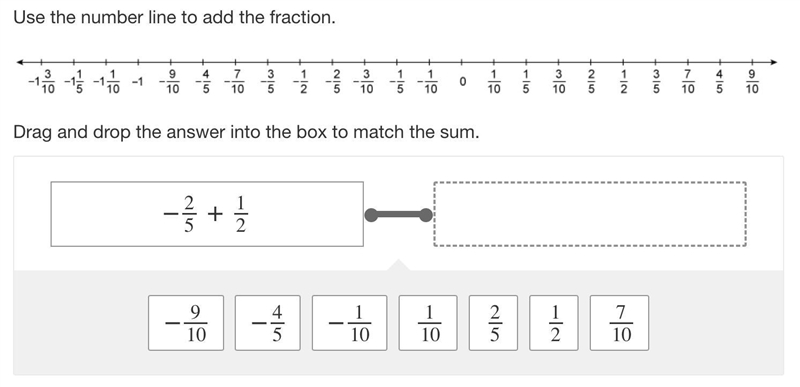This screenshot has height=387, width=800.
Task: Click the positive 9/10 mark on the number line
Action: click(x=753, y=82)
